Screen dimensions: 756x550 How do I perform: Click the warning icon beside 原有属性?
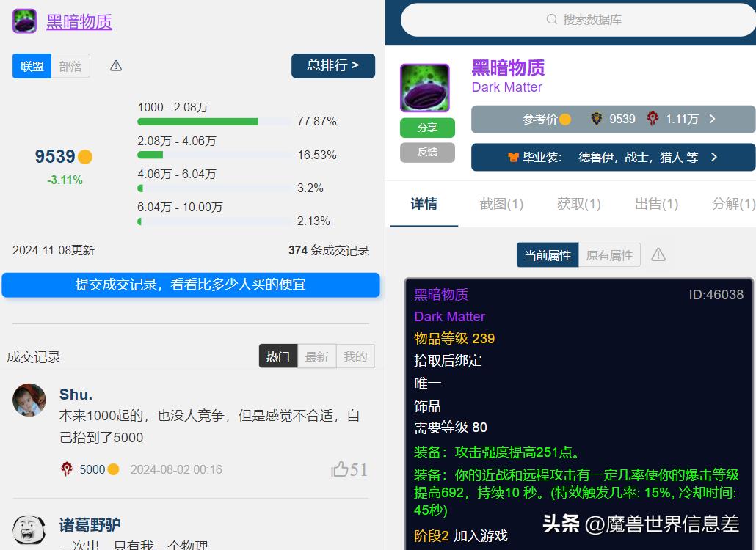point(658,254)
